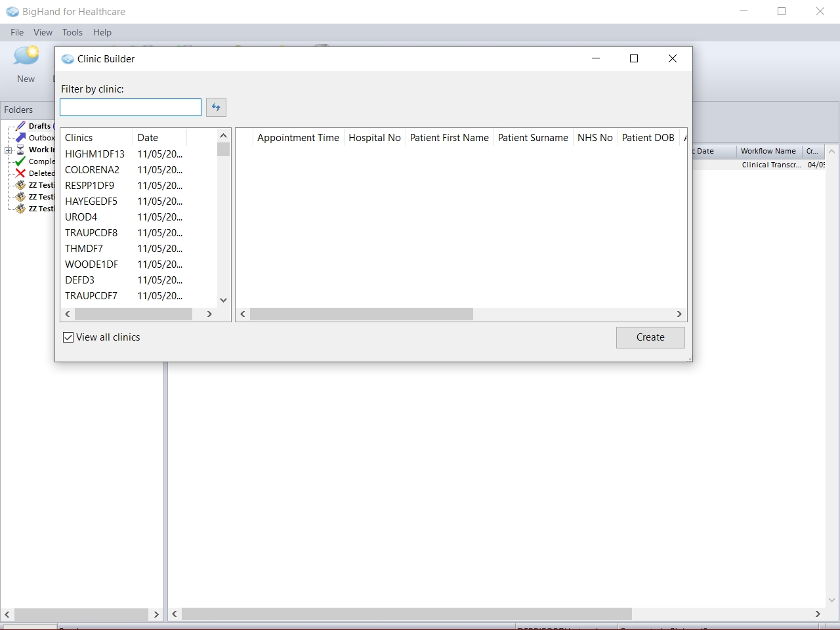Click the Hospital No column header
The height and width of the screenshot is (630, 840).
pyautogui.click(x=375, y=138)
